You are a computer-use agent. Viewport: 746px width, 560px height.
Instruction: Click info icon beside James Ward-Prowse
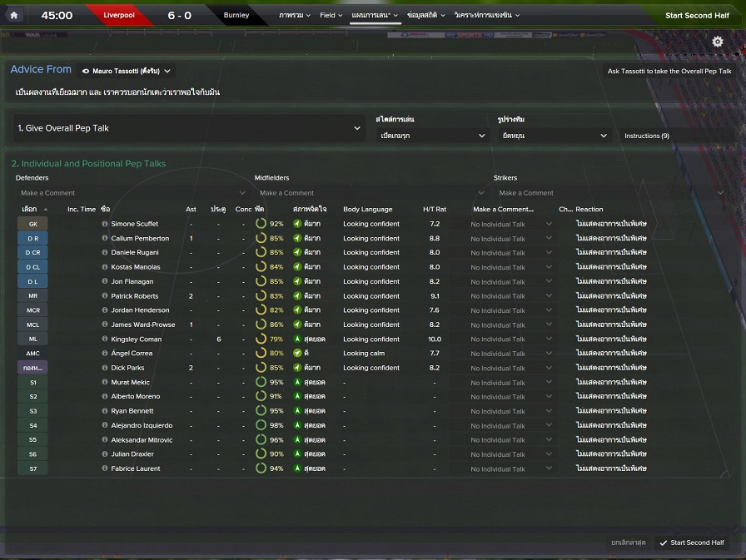[105, 325]
